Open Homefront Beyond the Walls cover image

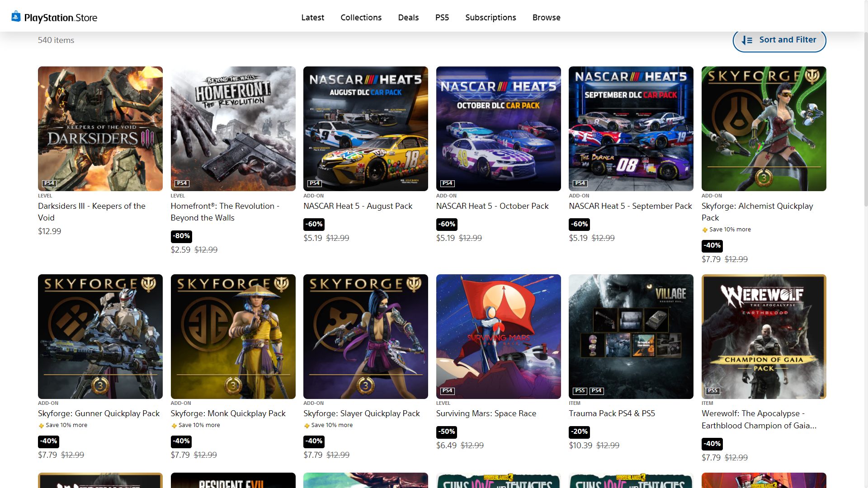233,129
